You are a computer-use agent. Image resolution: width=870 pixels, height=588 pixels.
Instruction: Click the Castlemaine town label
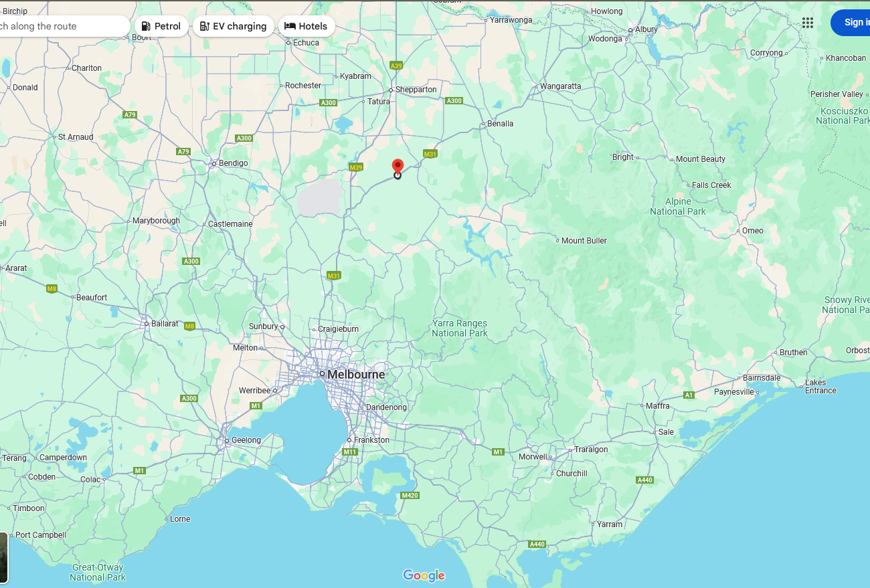click(230, 224)
